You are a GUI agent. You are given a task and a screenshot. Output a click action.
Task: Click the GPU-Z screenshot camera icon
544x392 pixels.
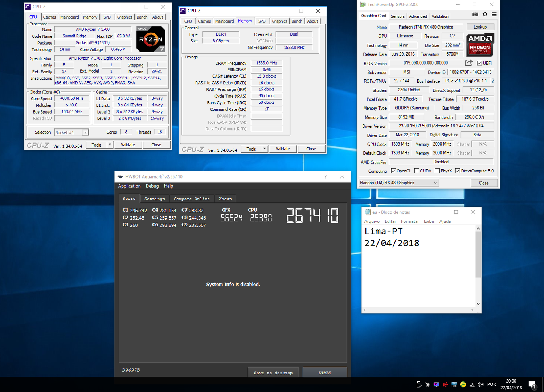click(475, 15)
